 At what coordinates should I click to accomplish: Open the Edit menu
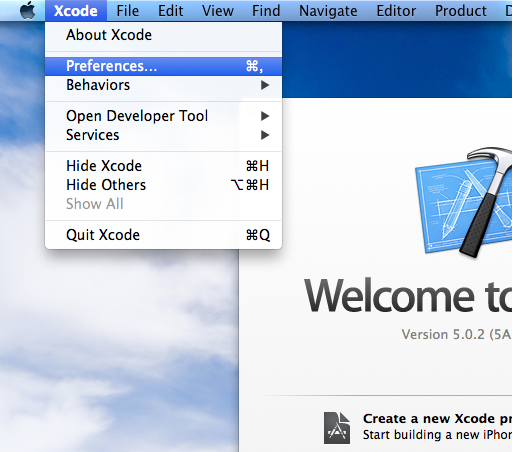point(170,11)
